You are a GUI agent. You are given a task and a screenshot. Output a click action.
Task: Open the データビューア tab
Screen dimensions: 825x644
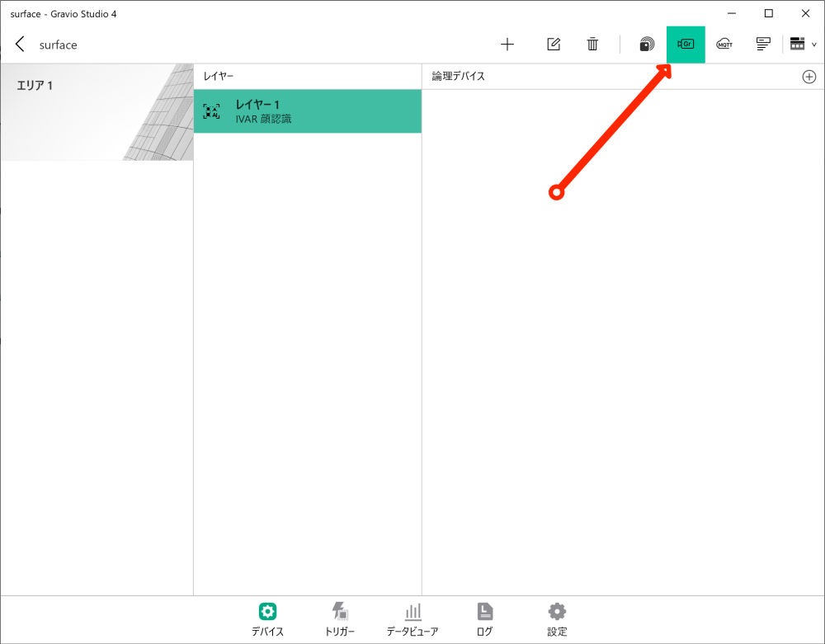click(x=412, y=619)
